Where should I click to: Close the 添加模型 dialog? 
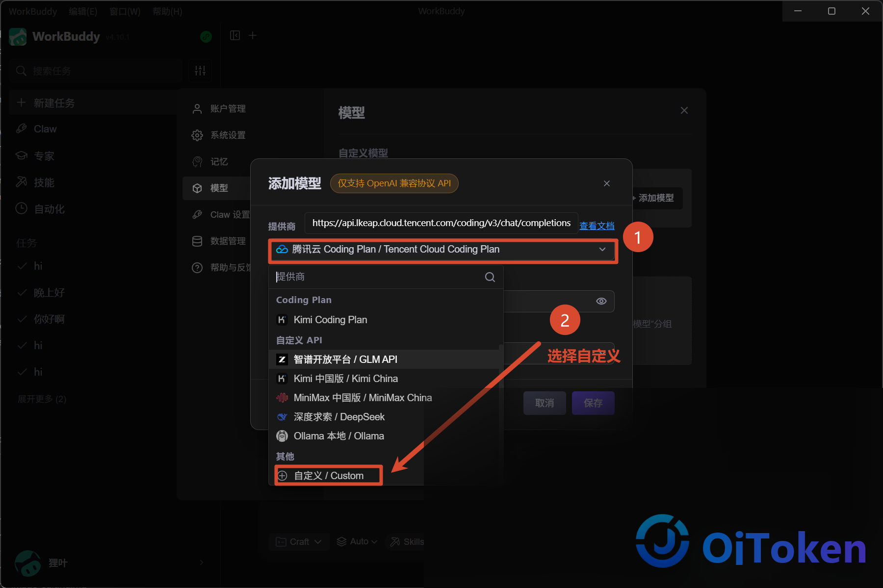pyautogui.click(x=607, y=183)
